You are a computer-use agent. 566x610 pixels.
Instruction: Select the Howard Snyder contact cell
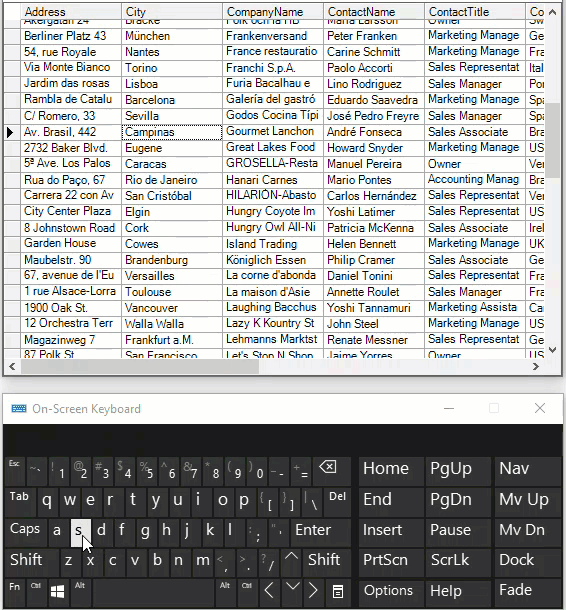pyautogui.click(x=374, y=148)
